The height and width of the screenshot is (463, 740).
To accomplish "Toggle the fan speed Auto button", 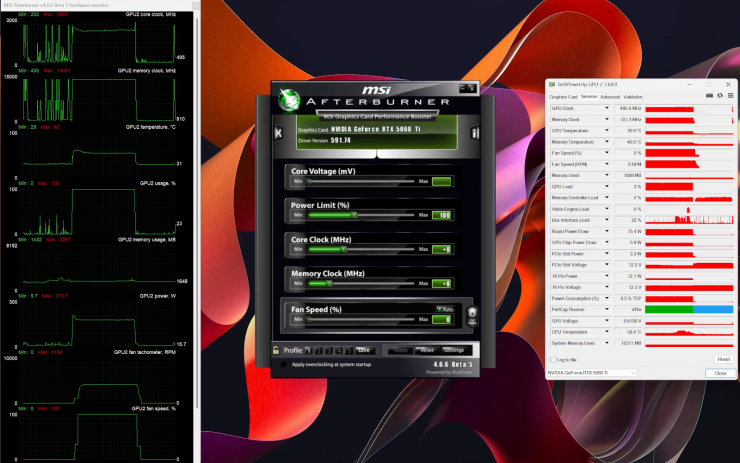I will click(x=444, y=309).
